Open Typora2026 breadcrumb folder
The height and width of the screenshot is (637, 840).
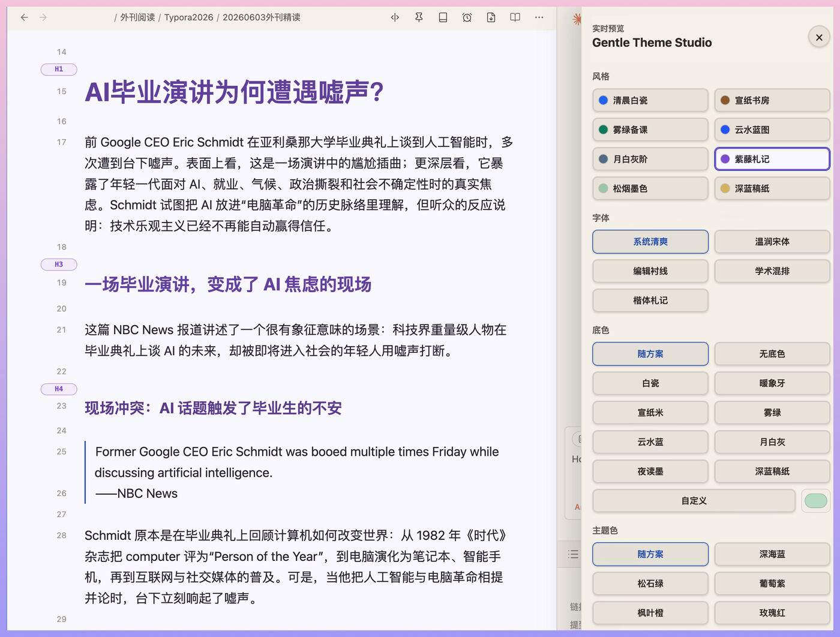pos(188,17)
